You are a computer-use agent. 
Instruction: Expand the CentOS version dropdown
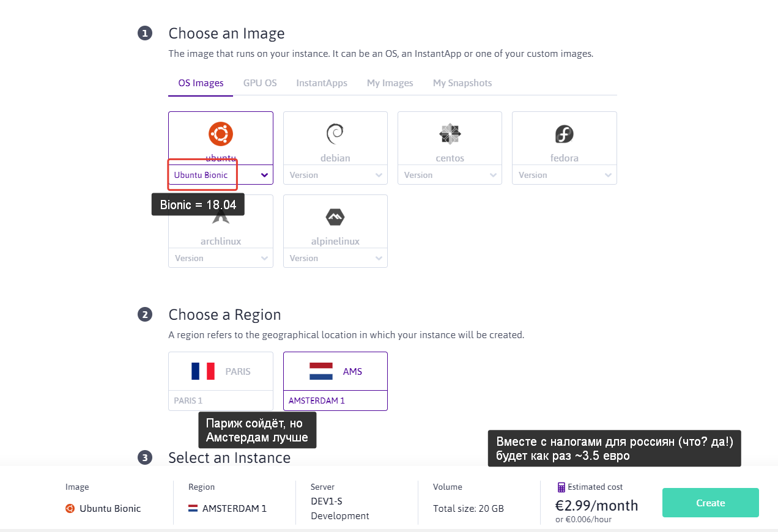pyautogui.click(x=450, y=175)
